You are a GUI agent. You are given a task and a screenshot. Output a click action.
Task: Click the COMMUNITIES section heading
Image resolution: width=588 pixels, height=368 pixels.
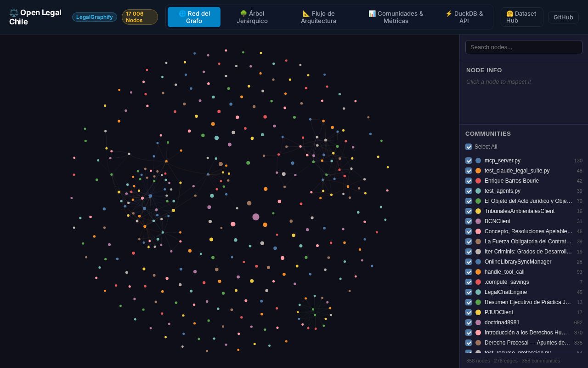[488, 133]
